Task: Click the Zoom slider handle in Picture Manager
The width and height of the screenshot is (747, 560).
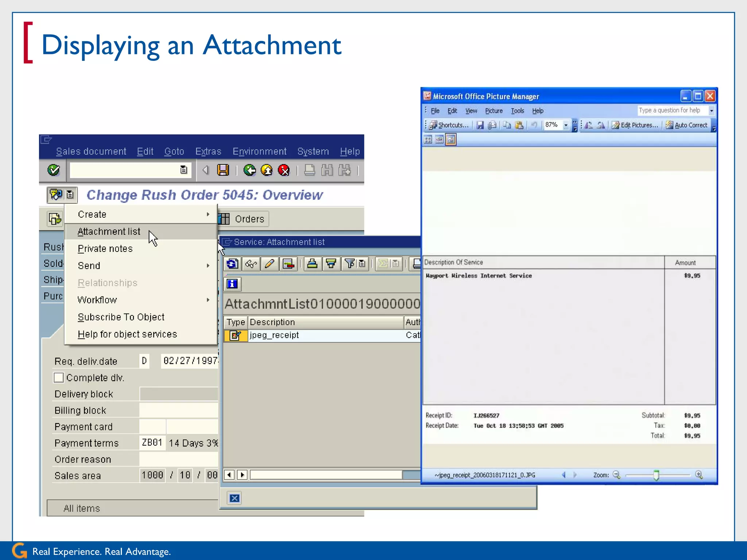Action: (656, 475)
